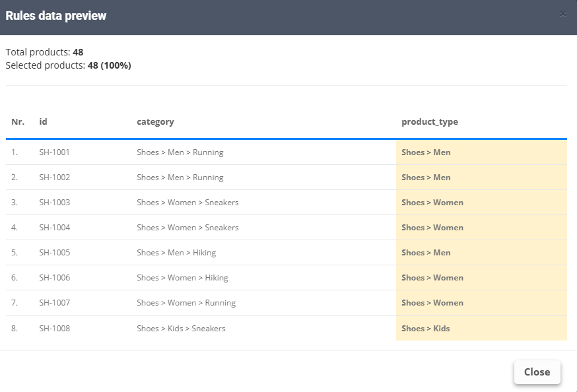Viewport: 577px width, 392px height.
Task: Select id cell SH-1007
Action: (x=54, y=303)
